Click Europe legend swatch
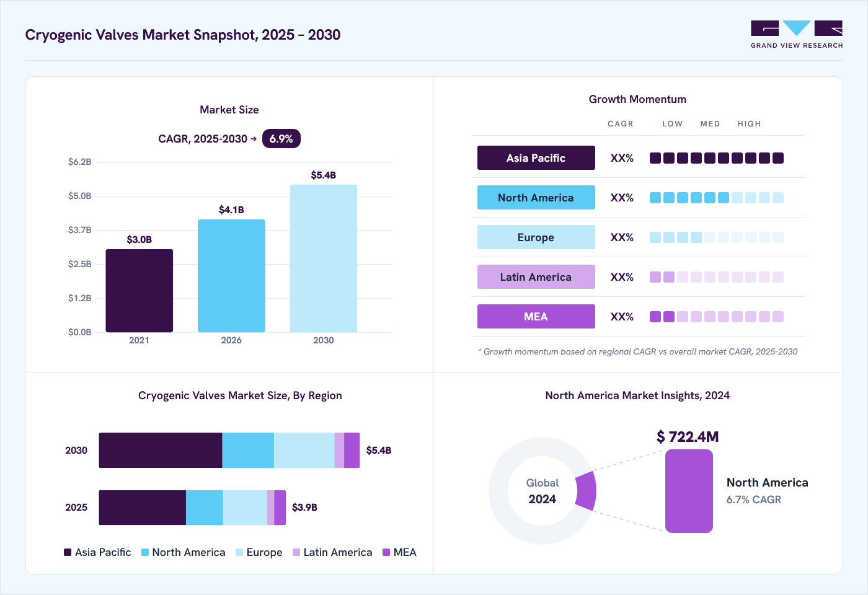Viewport: 868px width, 595px height. [239, 552]
